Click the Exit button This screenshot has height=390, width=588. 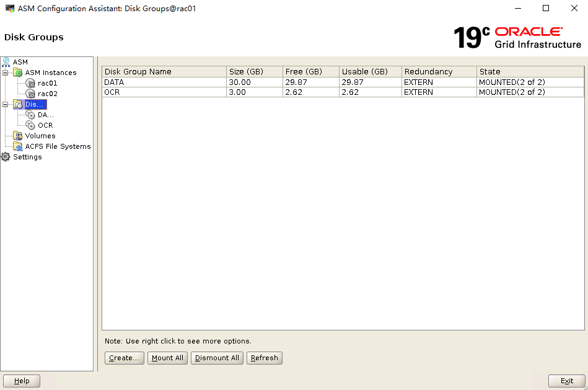pos(567,381)
